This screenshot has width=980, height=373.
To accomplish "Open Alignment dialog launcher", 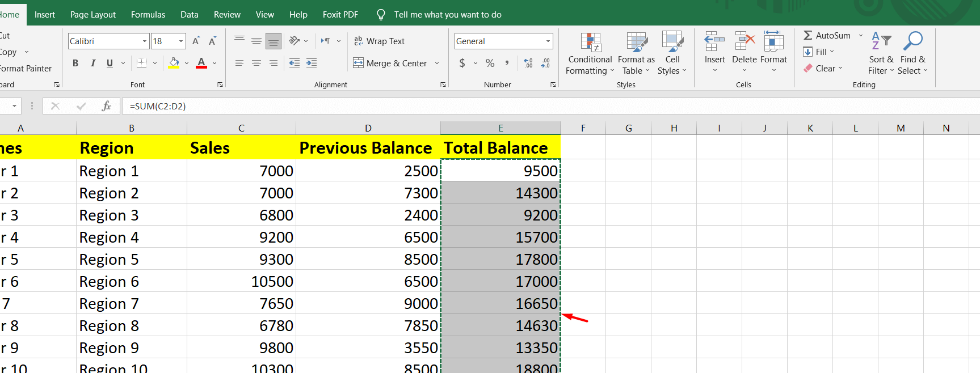I will [443, 84].
